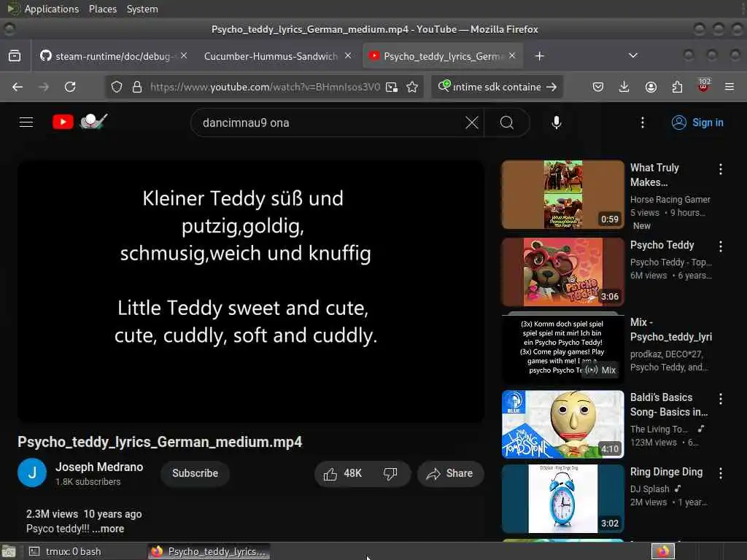This screenshot has width=747, height=560.
Task: Click the video player area
Action: pos(251,292)
